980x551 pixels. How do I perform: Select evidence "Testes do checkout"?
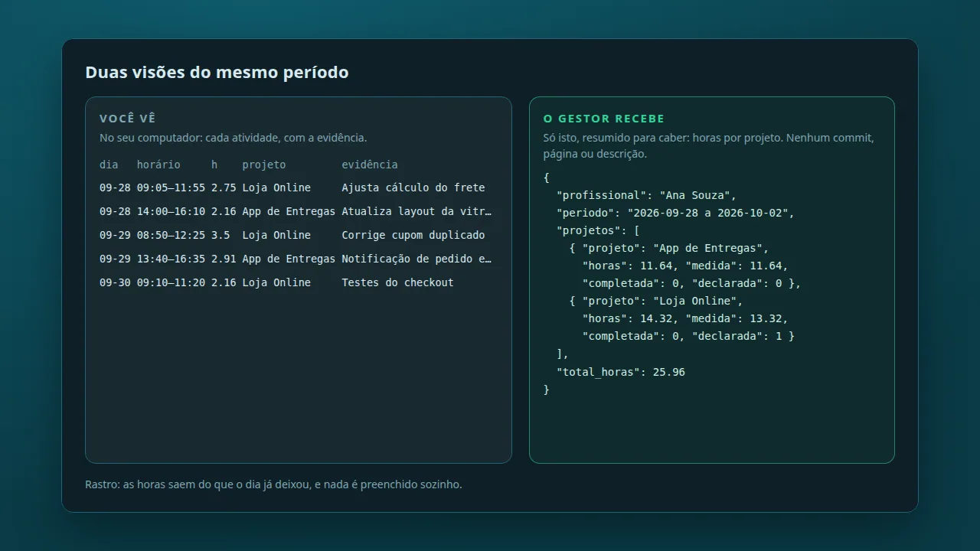397,282
